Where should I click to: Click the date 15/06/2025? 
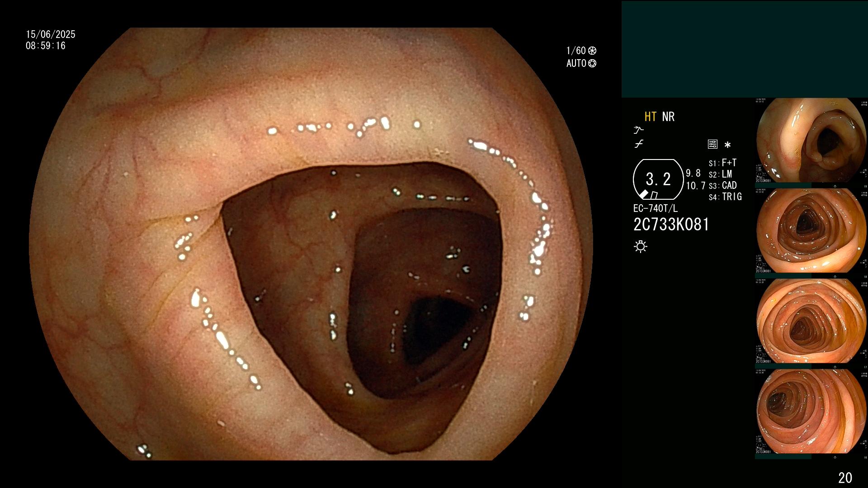coord(51,34)
